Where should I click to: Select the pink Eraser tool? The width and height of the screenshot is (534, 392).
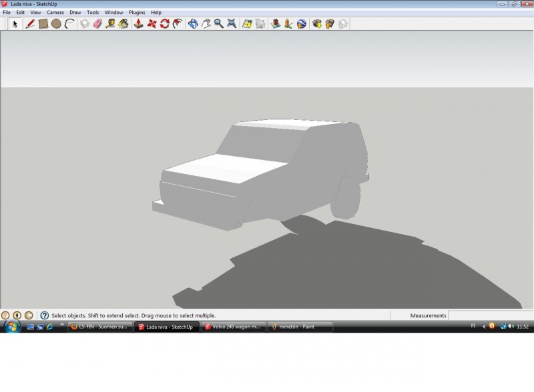(x=97, y=24)
